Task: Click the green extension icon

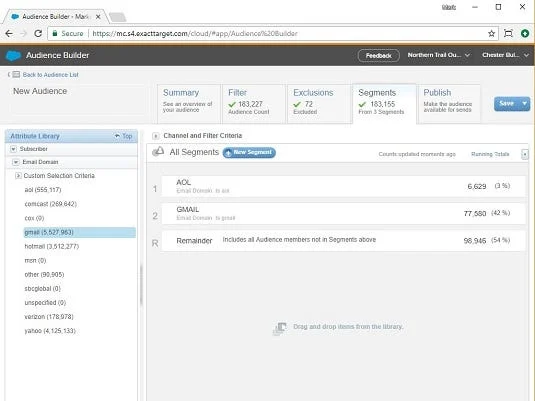Action: click(x=525, y=33)
